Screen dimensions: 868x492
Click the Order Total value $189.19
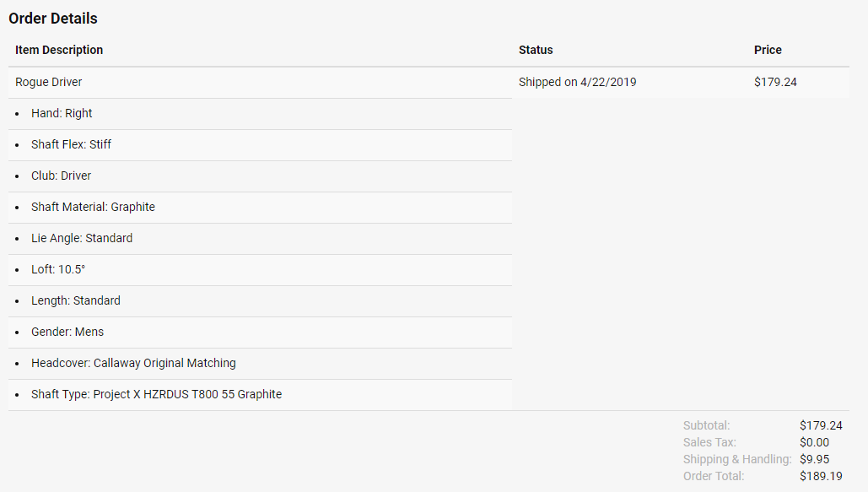(x=821, y=476)
